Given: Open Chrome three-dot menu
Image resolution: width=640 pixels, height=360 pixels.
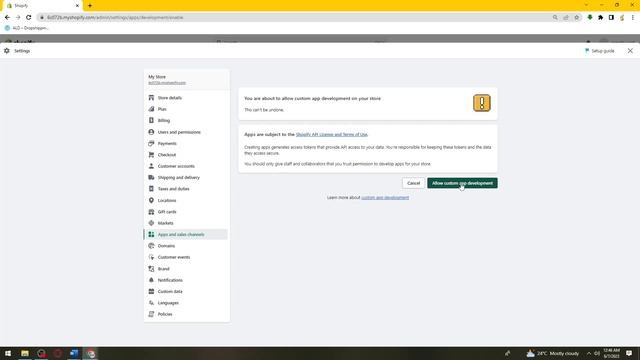Looking at the screenshot, I should click(633, 18).
